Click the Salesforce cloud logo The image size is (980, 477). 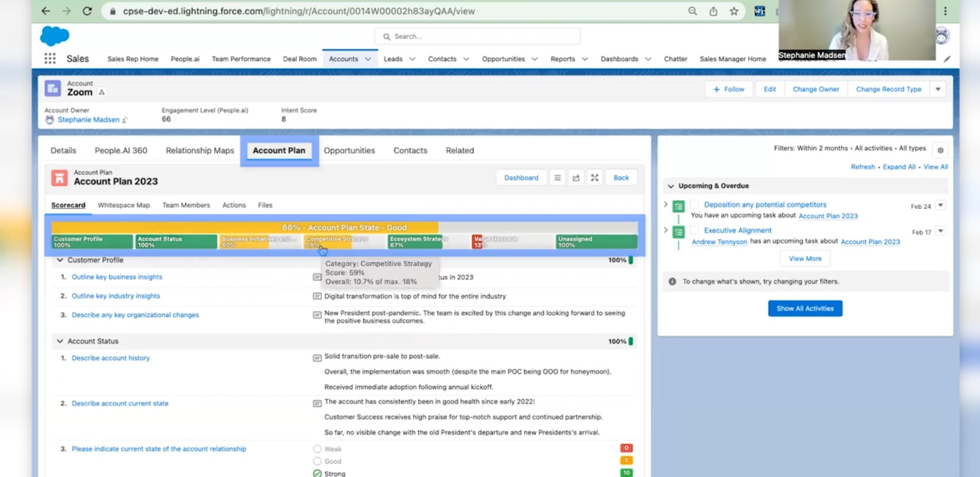54,36
